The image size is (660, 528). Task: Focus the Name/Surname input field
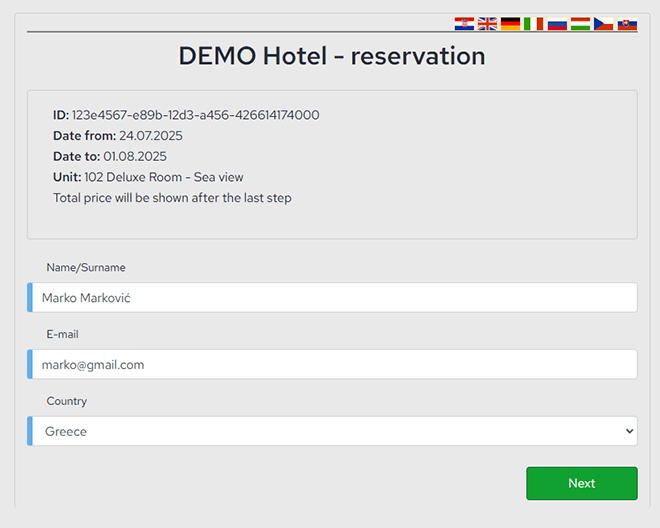click(x=334, y=298)
